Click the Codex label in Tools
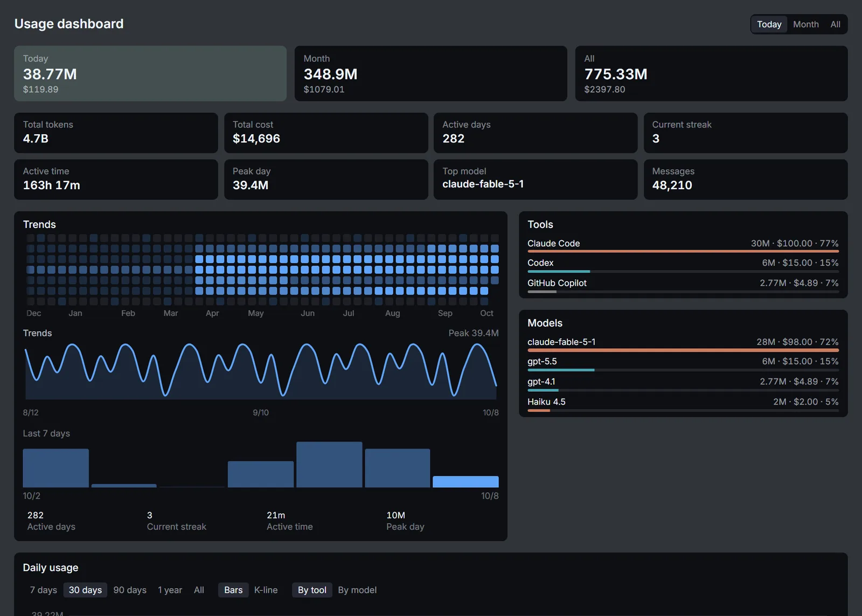 tap(540, 263)
